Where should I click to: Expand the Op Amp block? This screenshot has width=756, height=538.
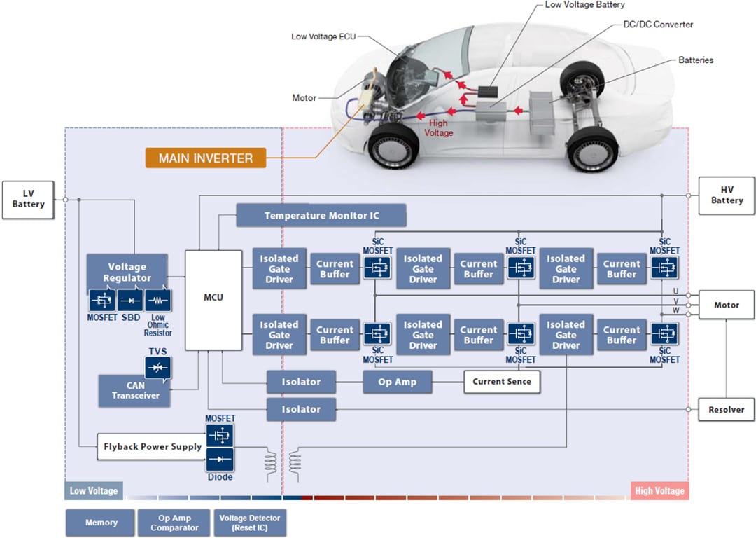point(398,382)
